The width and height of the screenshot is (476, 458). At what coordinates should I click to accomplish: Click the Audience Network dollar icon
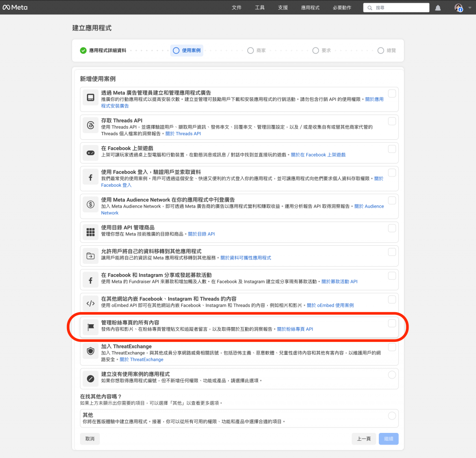[x=91, y=204]
